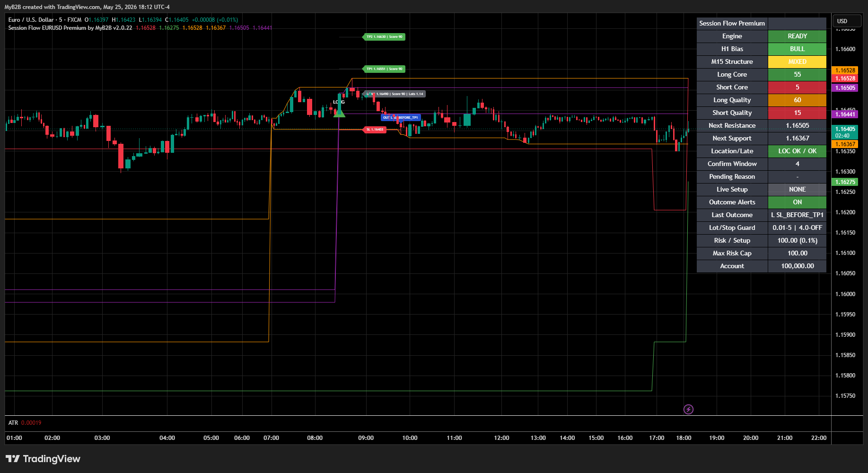This screenshot has width=868, height=473.
Task: Click the 1.16405 current price axis label
Action: [x=845, y=129]
